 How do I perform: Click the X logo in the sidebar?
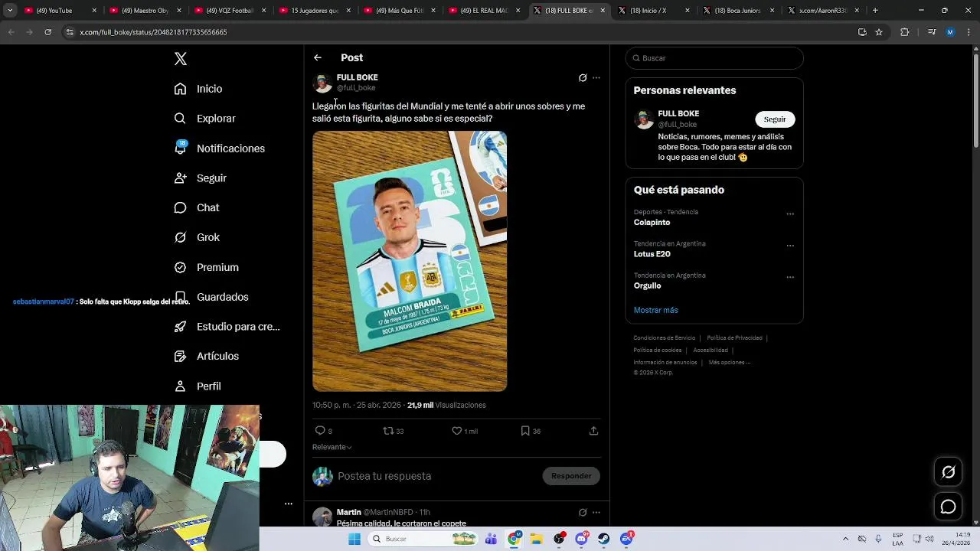tap(181, 59)
